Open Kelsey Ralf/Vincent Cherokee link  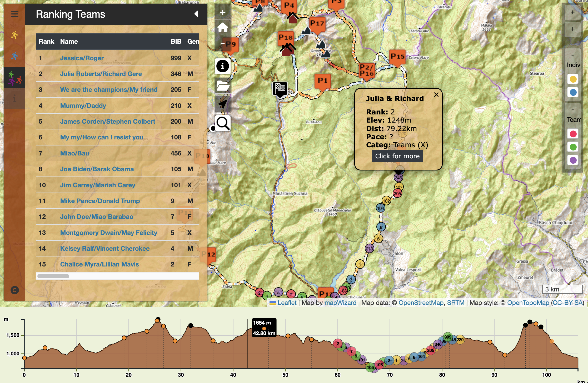click(x=105, y=249)
